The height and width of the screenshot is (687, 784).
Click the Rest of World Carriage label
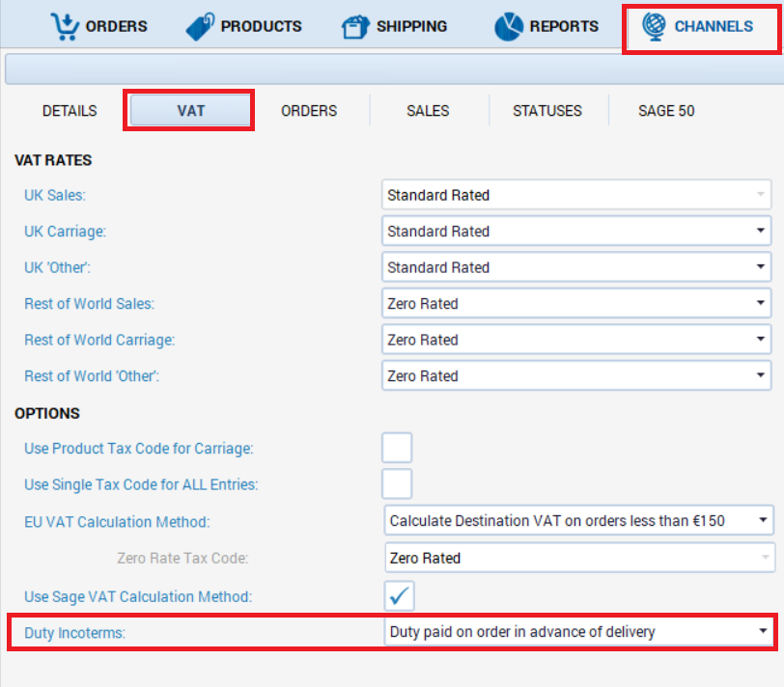[99, 340]
